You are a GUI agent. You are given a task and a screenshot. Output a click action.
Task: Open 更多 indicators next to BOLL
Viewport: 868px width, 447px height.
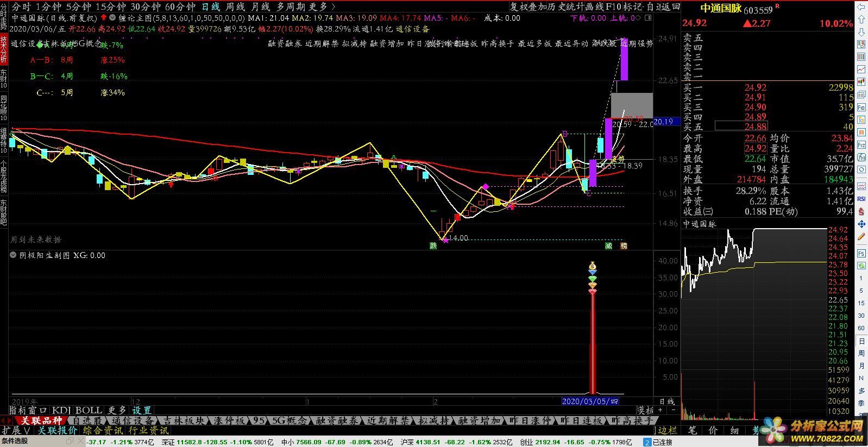coord(117,410)
